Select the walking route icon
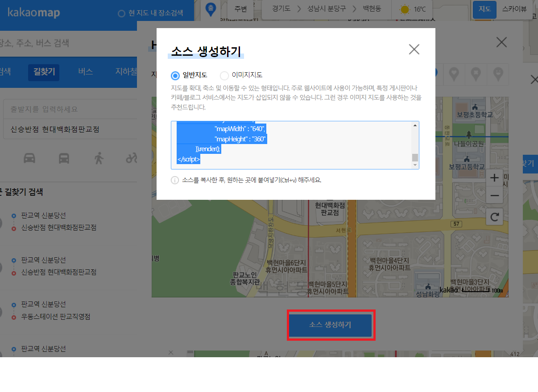This screenshot has height=392, width=538. [x=99, y=158]
